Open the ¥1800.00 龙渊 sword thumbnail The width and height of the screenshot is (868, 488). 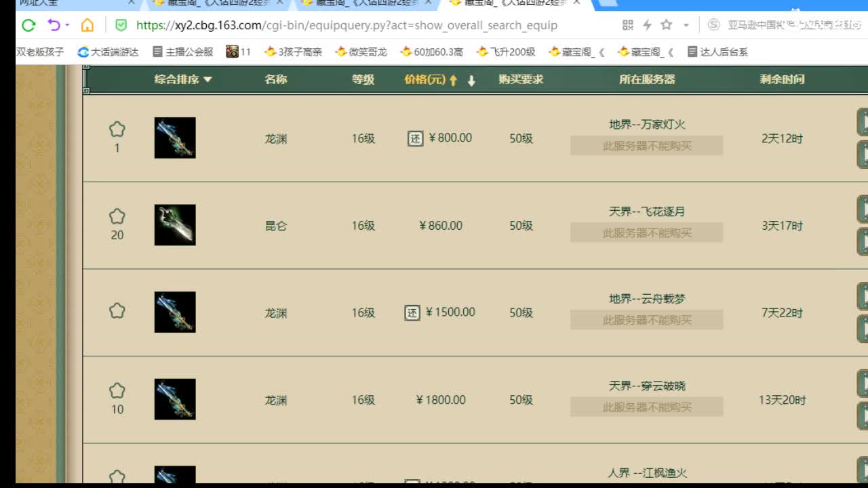[x=175, y=399]
